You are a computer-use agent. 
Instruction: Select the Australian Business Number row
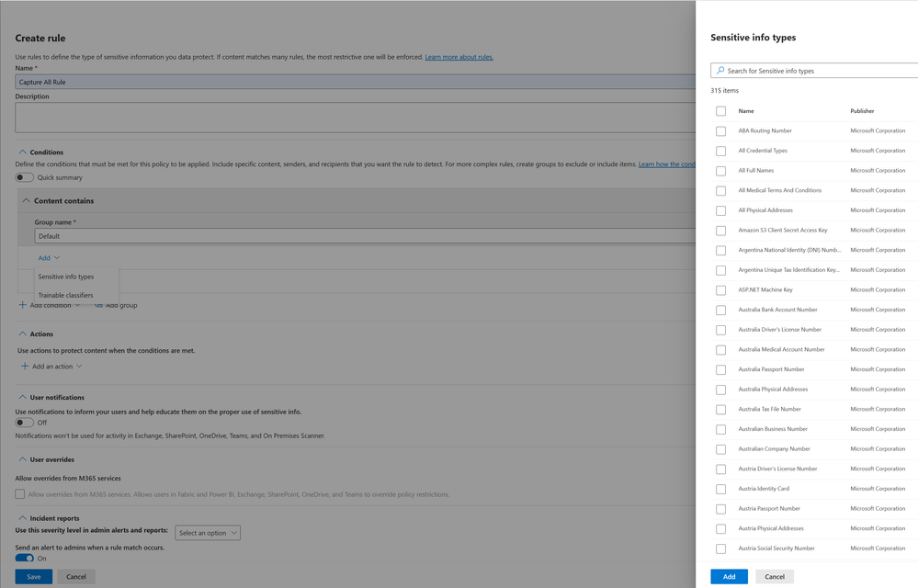[x=814, y=429]
